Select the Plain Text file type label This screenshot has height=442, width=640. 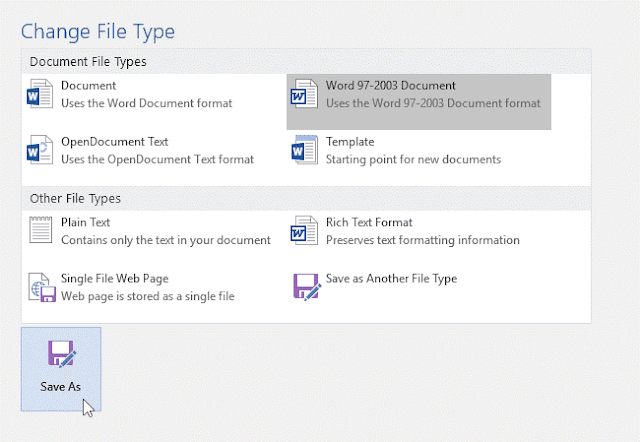tap(86, 222)
